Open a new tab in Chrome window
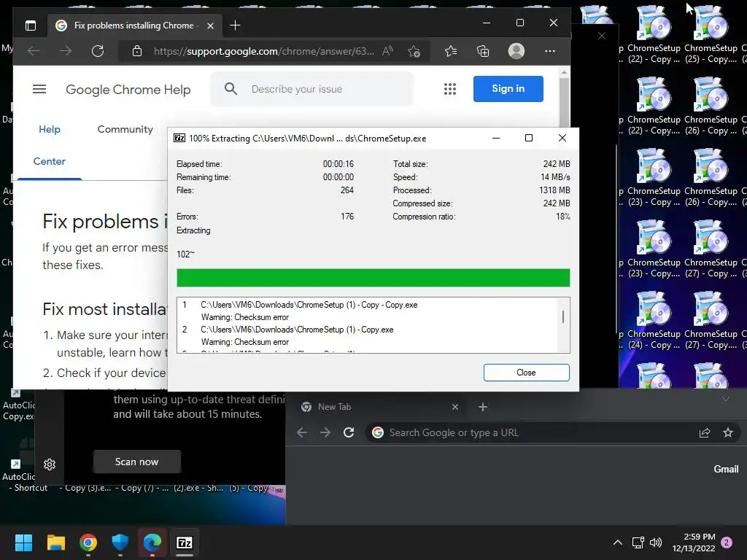Screen dimensions: 747x560 pos(483,407)
